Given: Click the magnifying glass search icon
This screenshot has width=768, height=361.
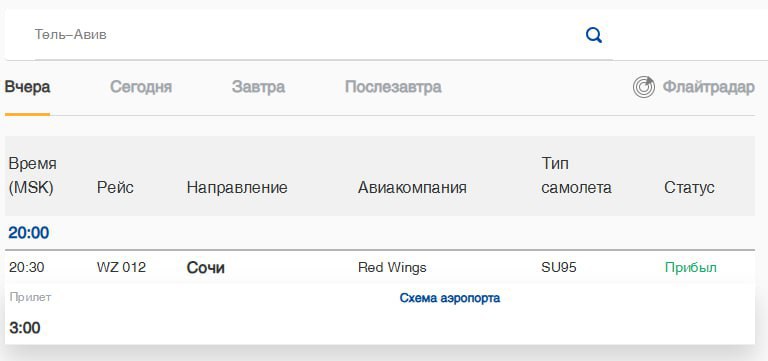Looking at the screenshot, I should coord(594,35).
